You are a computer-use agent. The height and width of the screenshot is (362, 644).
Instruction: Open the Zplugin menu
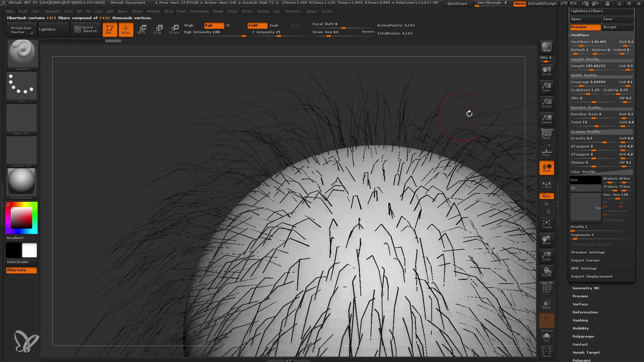click(311, 11)
